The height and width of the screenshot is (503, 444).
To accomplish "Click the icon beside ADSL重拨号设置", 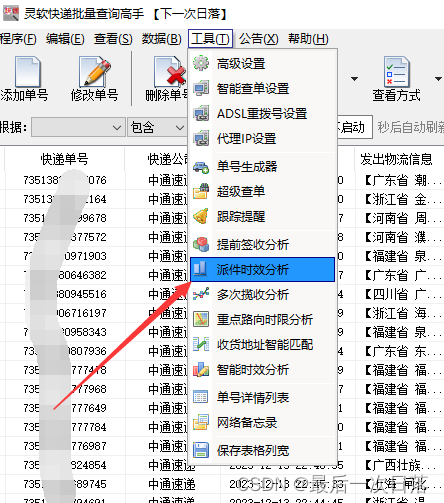I will click(201, 113).
